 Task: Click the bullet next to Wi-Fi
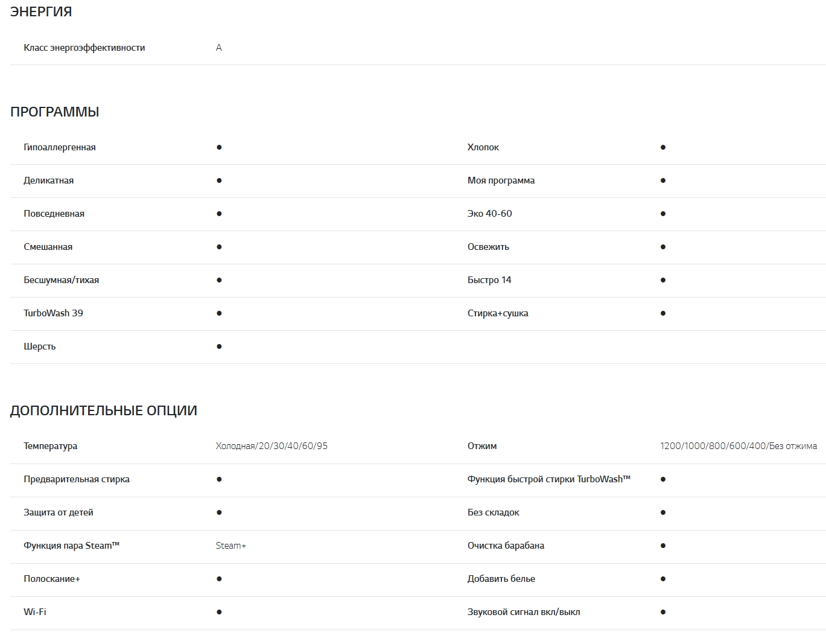[x=219, y=612]
